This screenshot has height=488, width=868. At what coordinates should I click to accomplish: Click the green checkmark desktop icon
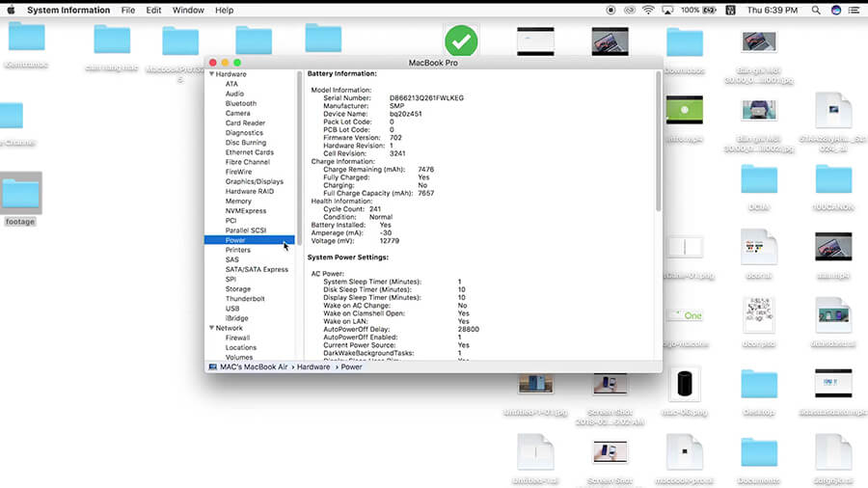(461, 42)
